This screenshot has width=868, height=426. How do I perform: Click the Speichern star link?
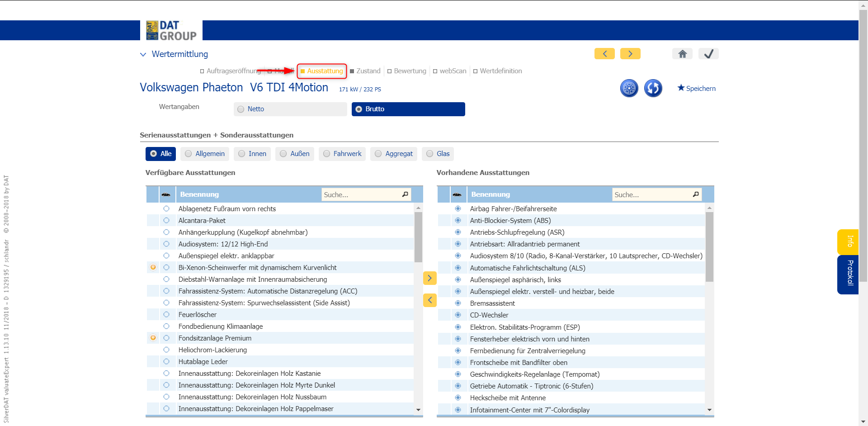(697, 88)
